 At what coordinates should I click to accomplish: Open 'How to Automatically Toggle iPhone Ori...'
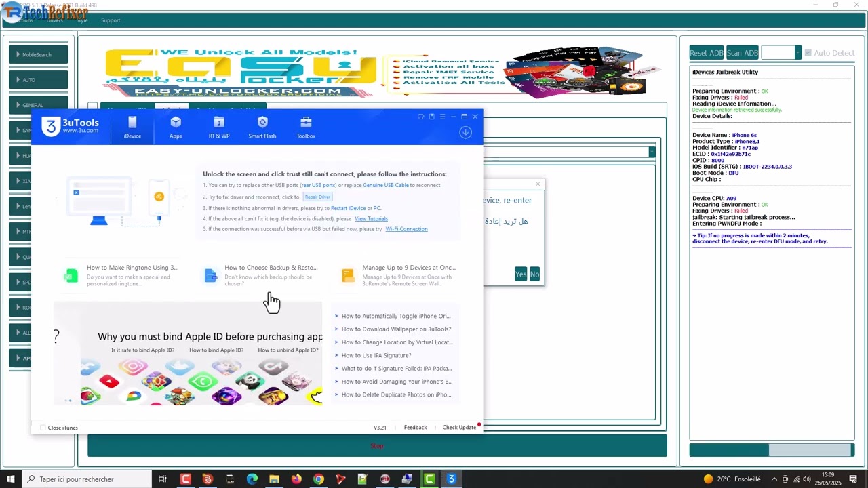coord(395,316)
